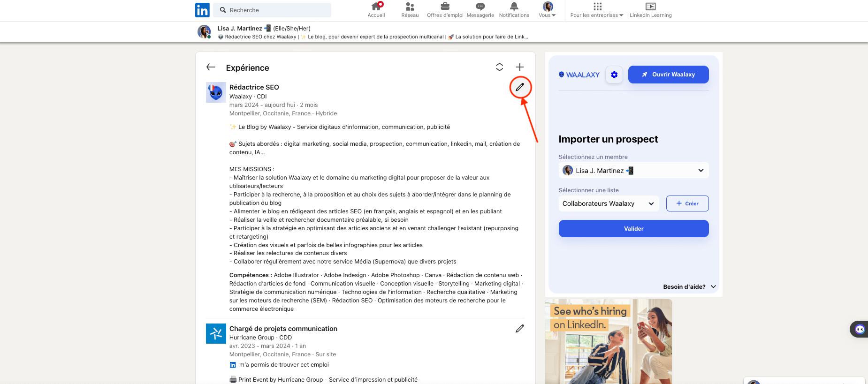This screenshot has height=384, width=868.
Task: Click 'avr. 2023 - mars 2024 · 1 an'
Action: pyautogui.click(x=267, y=346)
